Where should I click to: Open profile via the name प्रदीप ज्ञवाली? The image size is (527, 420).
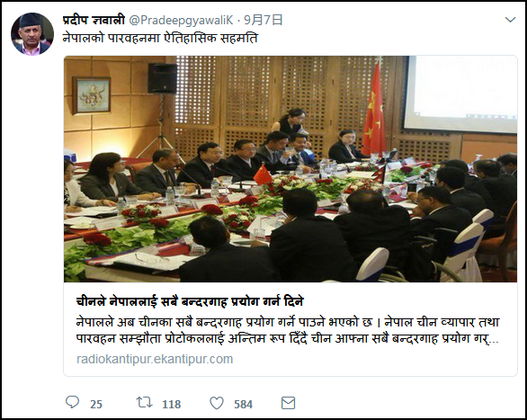pyautogui.click(x=94, y=20)
